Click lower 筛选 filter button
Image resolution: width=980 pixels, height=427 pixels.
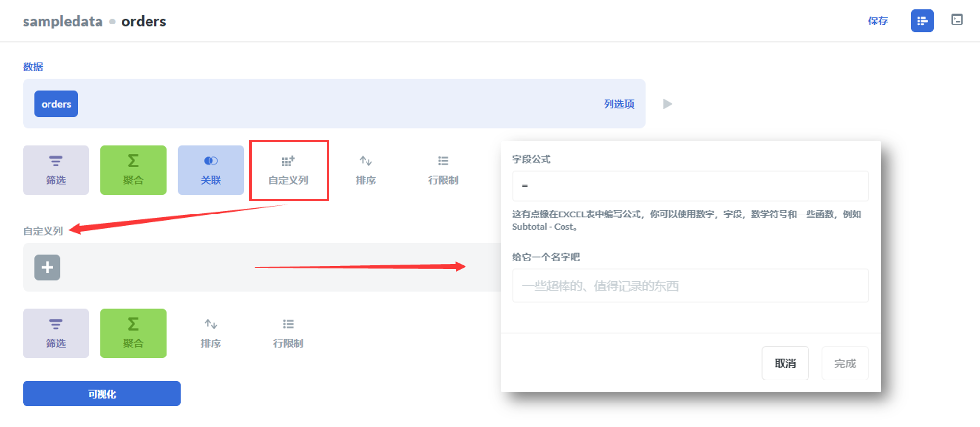pyautogui.click(x=56, y=333)
